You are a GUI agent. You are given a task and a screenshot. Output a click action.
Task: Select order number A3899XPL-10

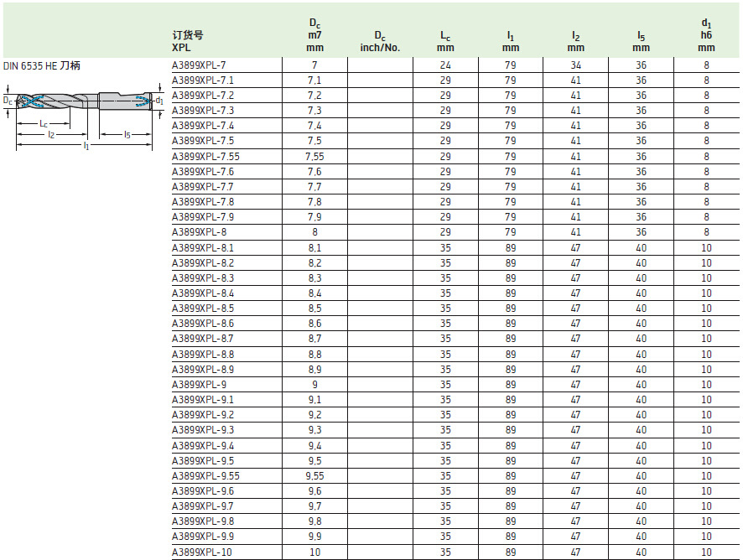pos(202,552)
